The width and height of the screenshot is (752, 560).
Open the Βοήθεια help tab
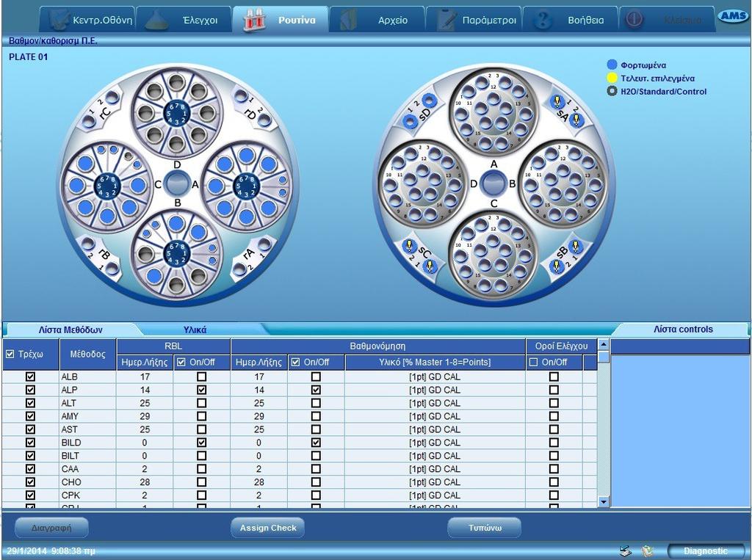click(570, 20)
